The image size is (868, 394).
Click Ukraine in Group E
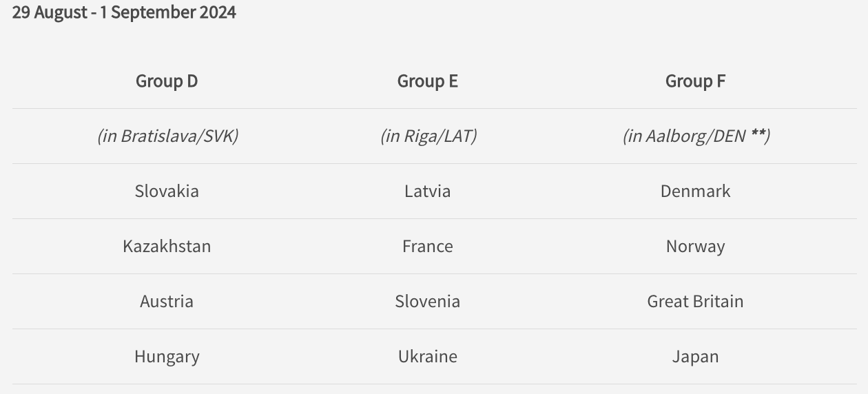point(428,356)
